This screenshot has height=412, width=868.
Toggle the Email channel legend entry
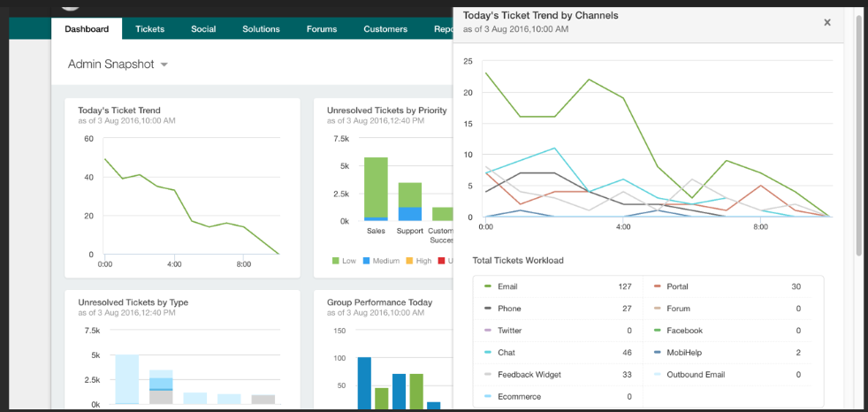501,286
